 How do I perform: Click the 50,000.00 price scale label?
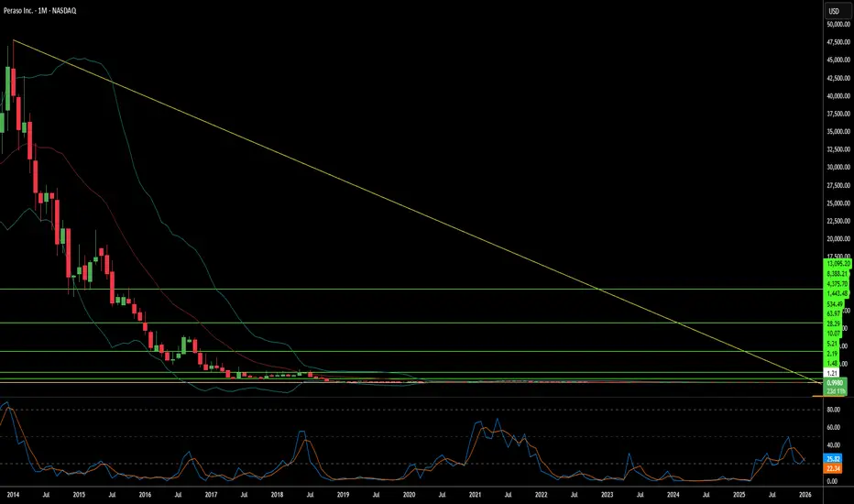[x=838, y=24]
